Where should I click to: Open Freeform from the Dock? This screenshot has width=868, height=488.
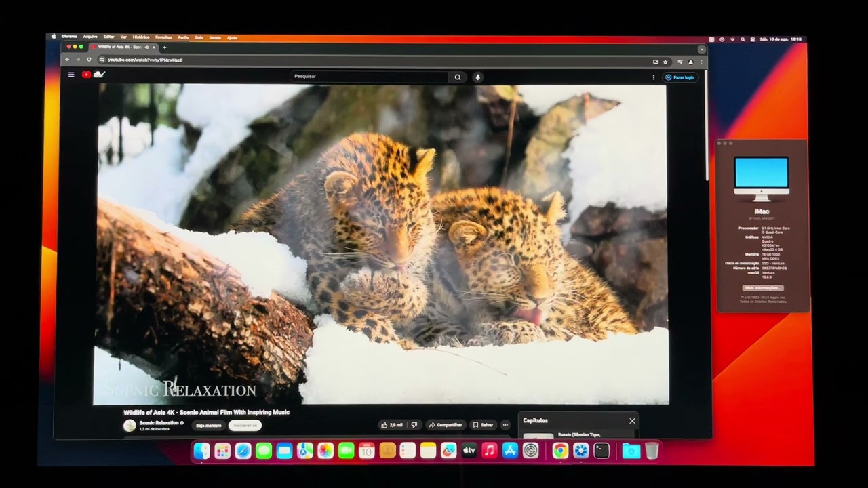(x=449, y=451)
